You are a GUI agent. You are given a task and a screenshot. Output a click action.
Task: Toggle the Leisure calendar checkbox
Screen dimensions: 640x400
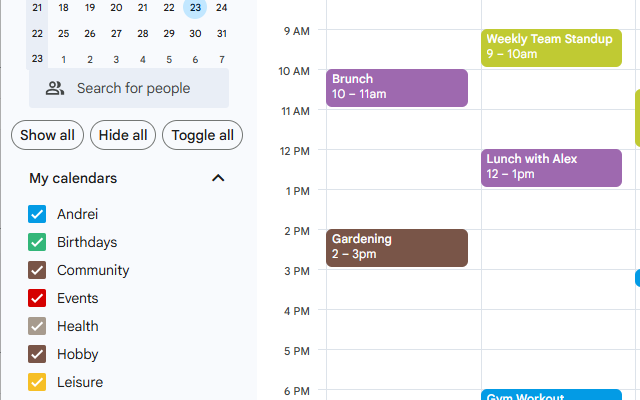coord(37,382)
